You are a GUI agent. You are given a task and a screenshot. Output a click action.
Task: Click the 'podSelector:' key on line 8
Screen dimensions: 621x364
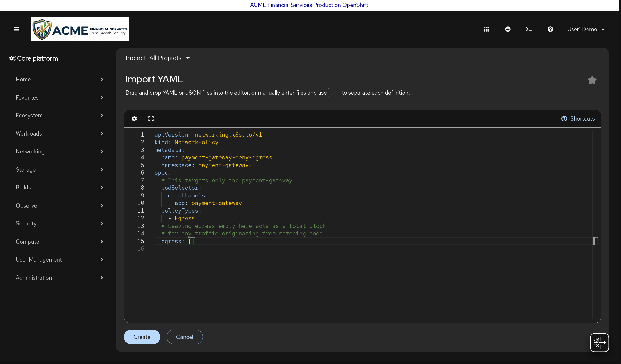pos(181,188)
